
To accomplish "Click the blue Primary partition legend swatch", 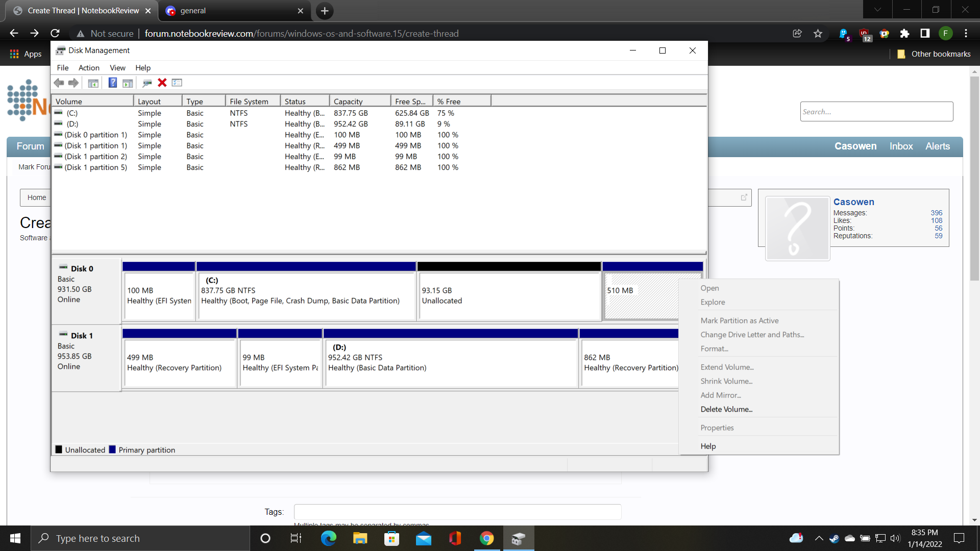I will tap(112, 449).
